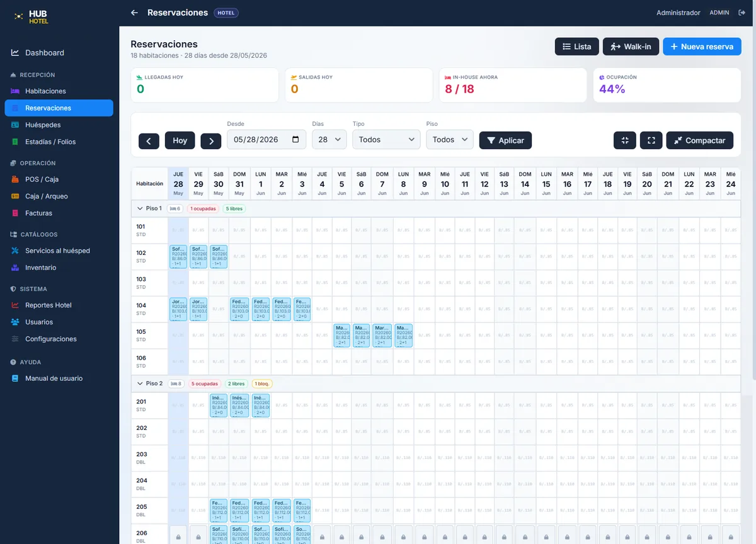Advance to next date range arrow button

pos(211,140)
